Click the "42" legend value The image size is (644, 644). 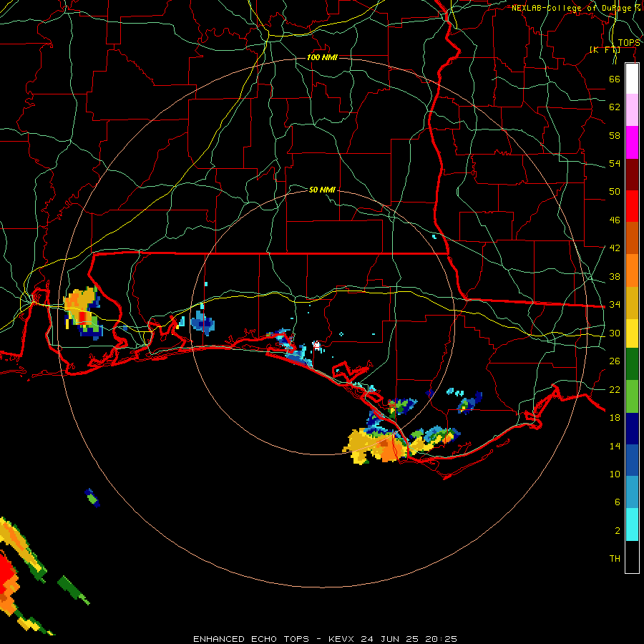click(x=615, y=248)
